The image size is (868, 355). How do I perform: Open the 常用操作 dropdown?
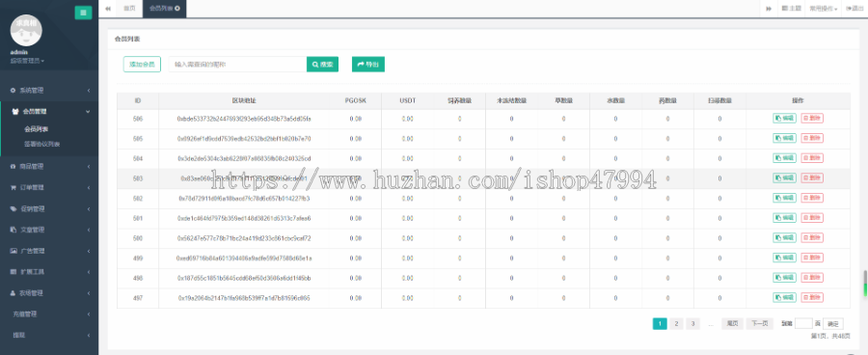(x=824, y=9)
